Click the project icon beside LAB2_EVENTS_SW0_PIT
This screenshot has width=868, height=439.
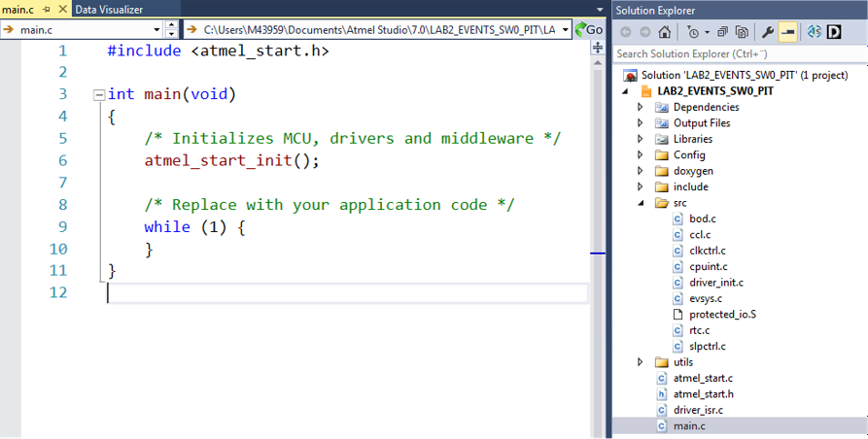(x=646, y=91)
